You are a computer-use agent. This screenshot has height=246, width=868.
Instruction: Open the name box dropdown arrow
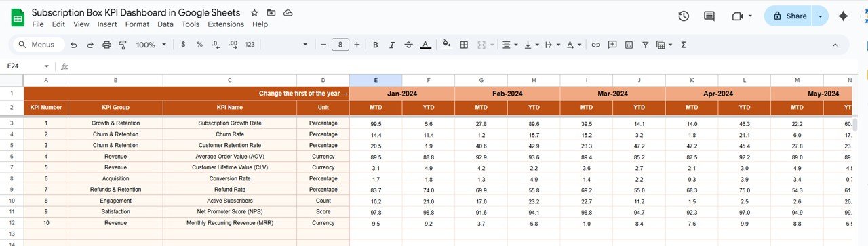[x=47, y=66]
